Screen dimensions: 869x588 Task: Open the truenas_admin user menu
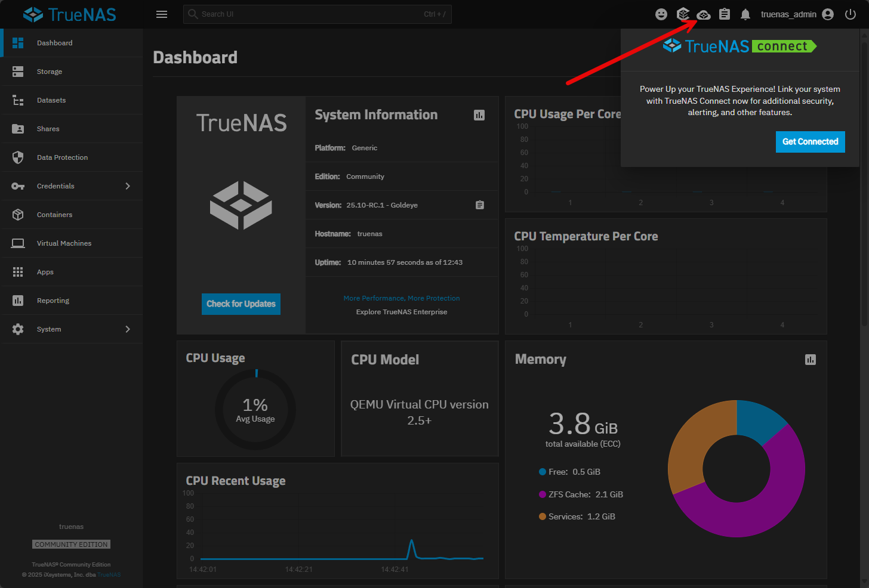click(797, 14)
